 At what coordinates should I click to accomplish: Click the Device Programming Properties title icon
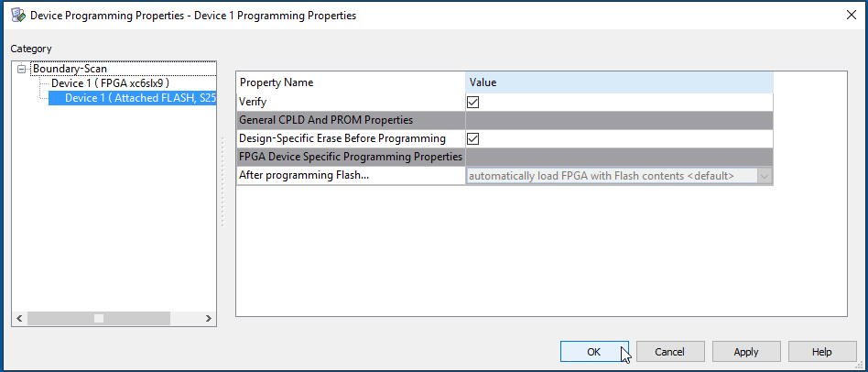pos(16,15)
